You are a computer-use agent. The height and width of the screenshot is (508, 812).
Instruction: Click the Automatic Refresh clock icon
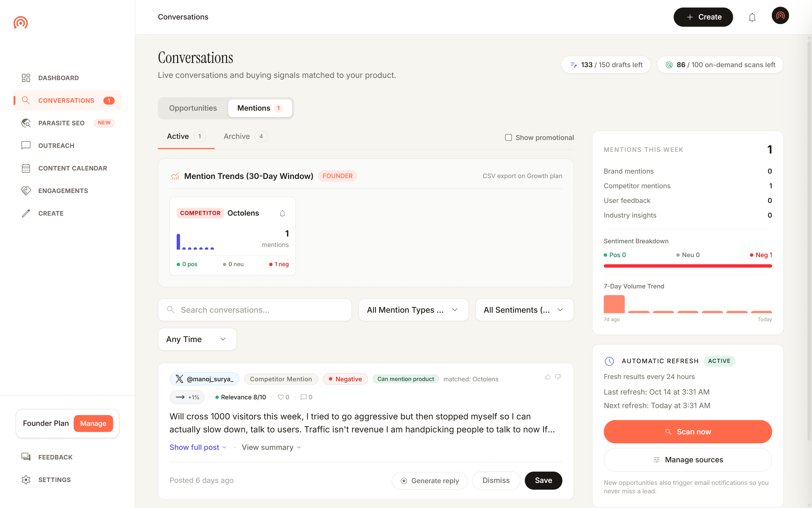click(x=609, y=361)
